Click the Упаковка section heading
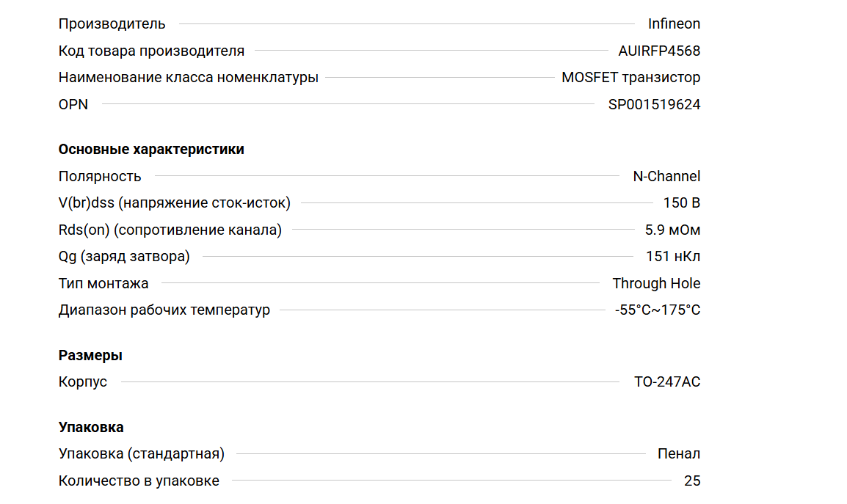 (91, 427)
